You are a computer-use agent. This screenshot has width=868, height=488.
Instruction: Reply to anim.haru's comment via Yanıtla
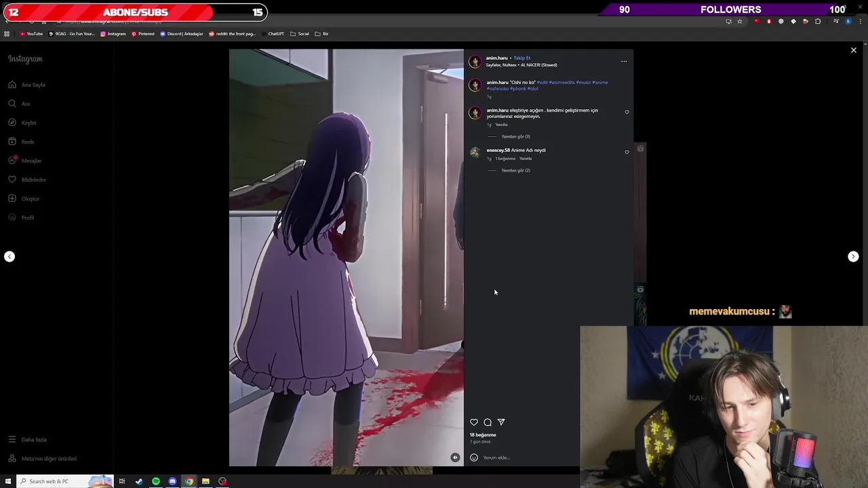tap(501, 125)
